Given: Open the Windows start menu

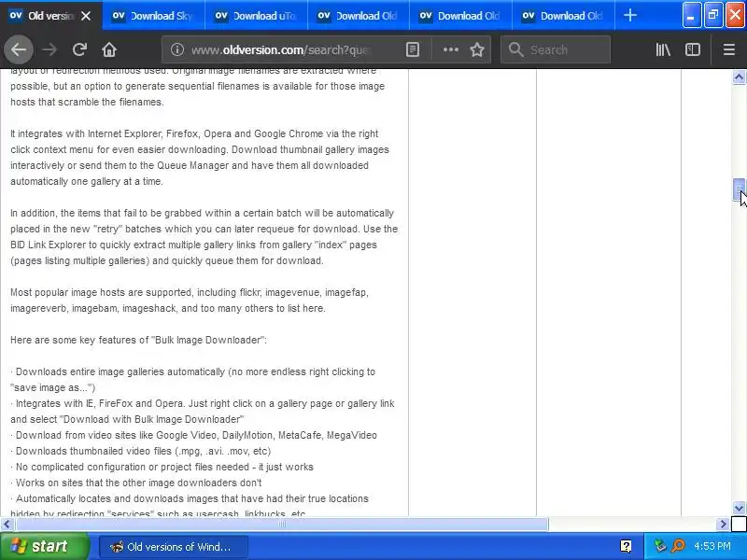Looking at the screenshot, I should coord(45,546).
